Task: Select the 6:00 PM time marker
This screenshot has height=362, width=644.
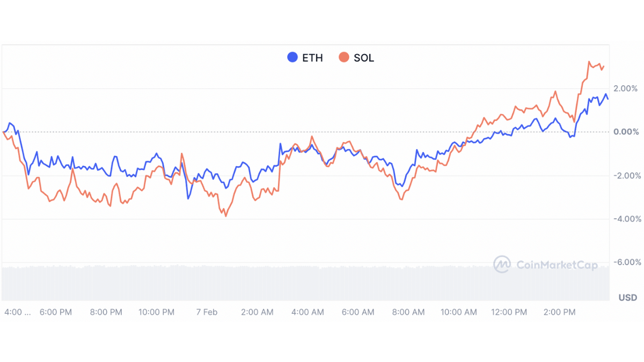Action: coord(55,313)
